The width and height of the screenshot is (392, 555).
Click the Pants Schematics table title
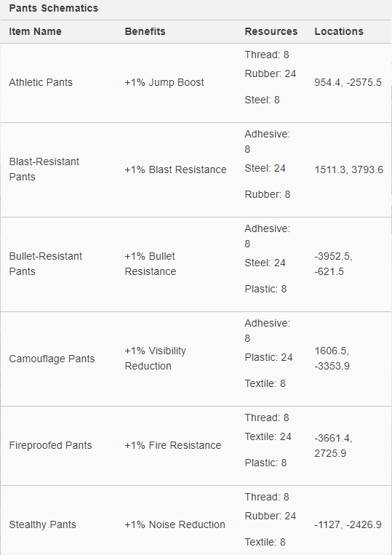[53, 8]
